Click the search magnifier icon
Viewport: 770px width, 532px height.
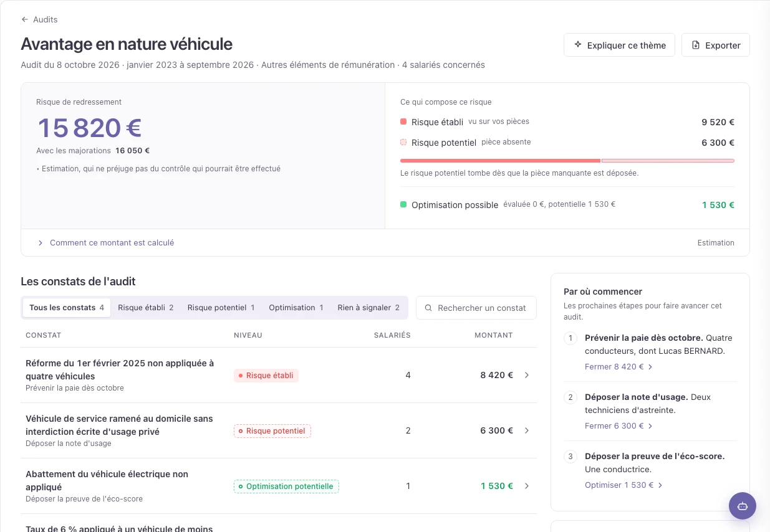point(428,308)
